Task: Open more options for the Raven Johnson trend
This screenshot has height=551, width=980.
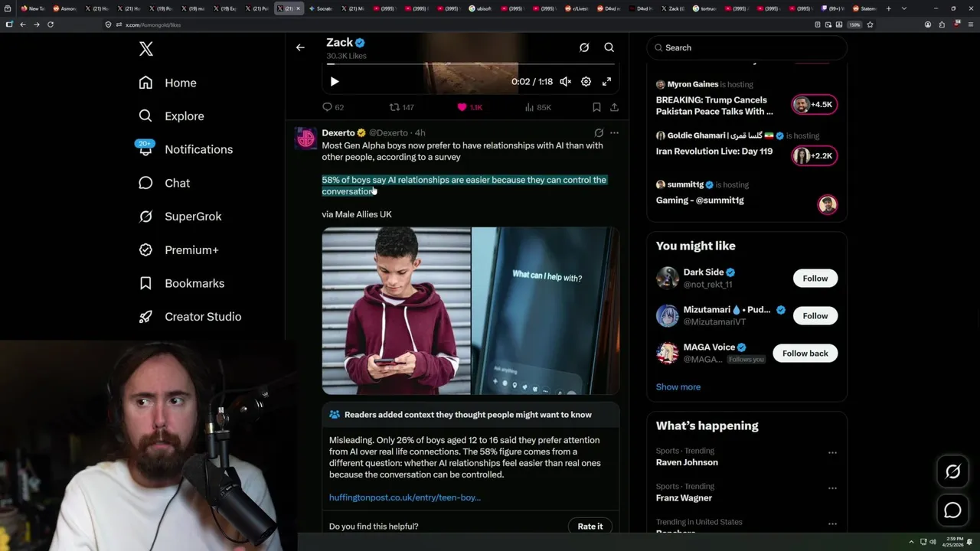Action: (x=832, y=452)
